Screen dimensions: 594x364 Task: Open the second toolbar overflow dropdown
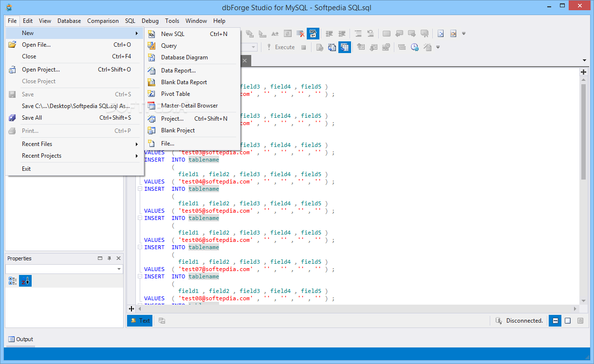(x=438, y=47)
